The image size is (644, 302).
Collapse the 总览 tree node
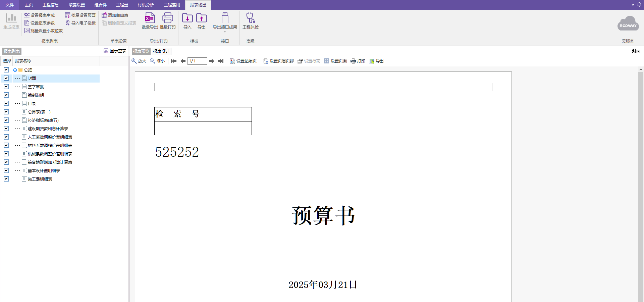coord(15,70)
